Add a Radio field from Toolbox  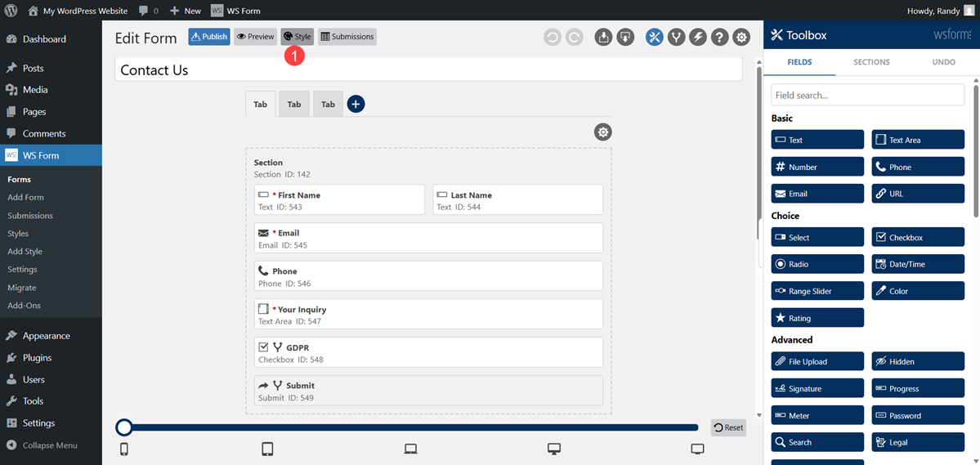coord(817,264)
